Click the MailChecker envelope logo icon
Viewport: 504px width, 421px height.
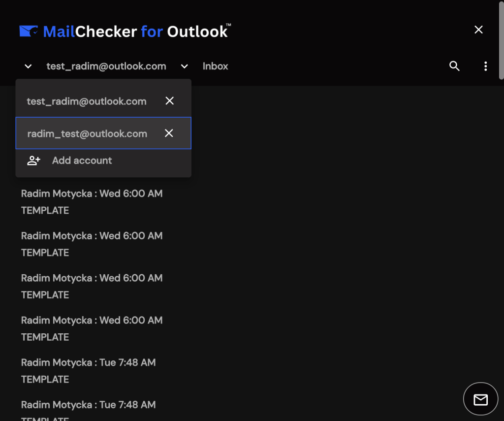(29, 31)
